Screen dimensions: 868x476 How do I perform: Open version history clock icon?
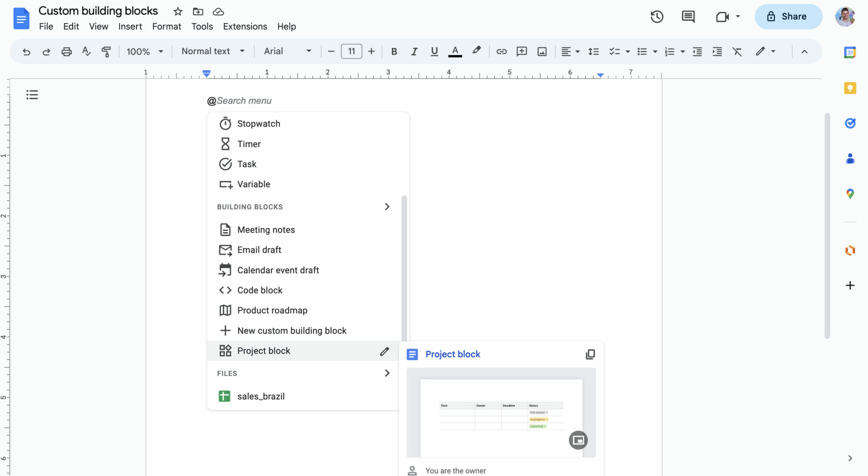[x=657, y=17]
